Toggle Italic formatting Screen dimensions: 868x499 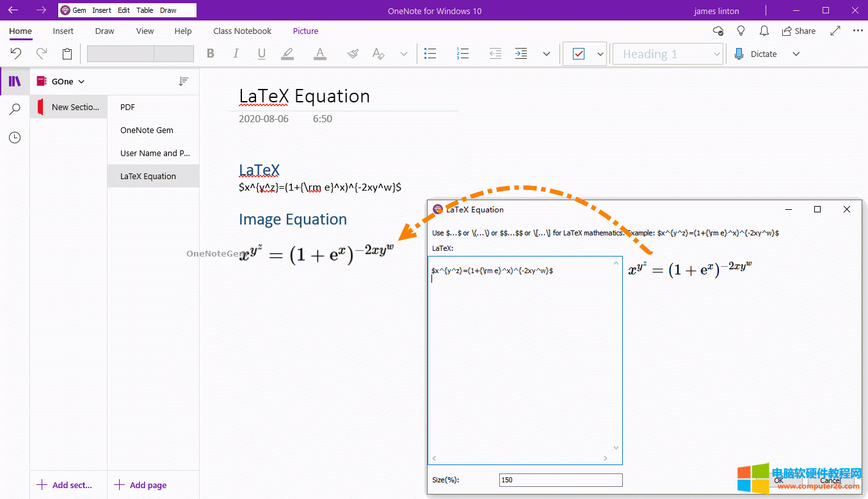pos(236,54)
